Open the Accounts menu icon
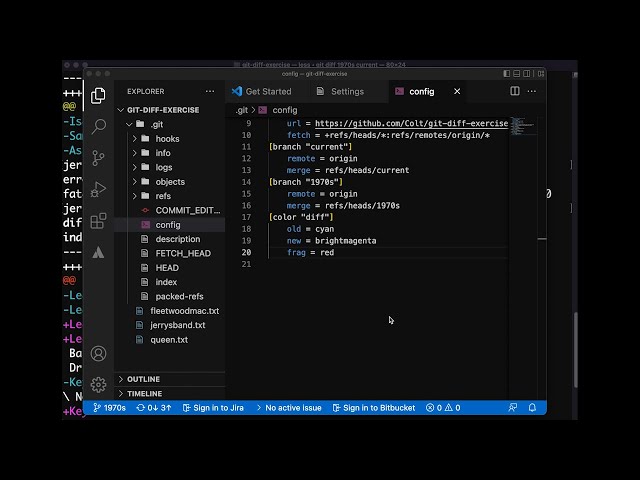 coord(98,353)
